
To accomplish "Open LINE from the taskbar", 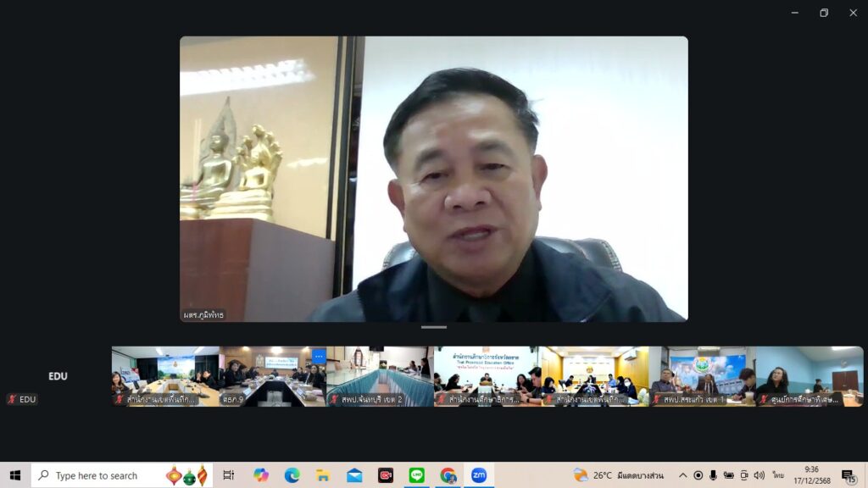I will pos(416,475).
